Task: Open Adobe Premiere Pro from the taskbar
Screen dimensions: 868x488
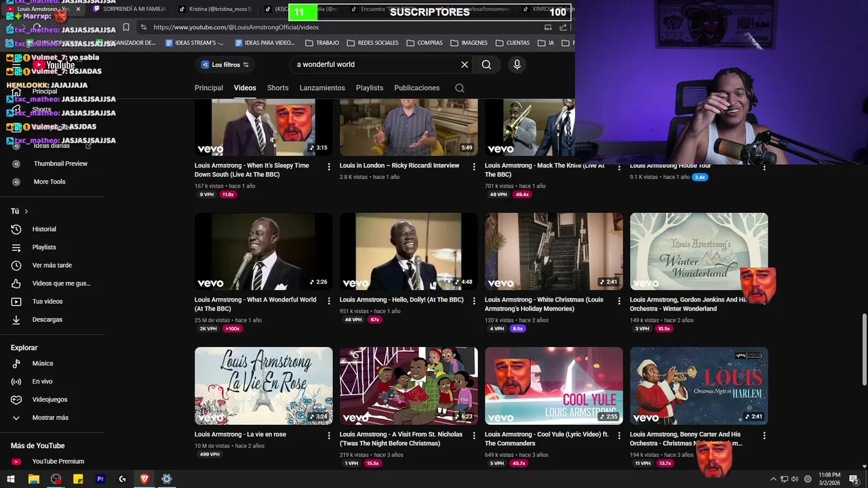Action: [100, 479]
